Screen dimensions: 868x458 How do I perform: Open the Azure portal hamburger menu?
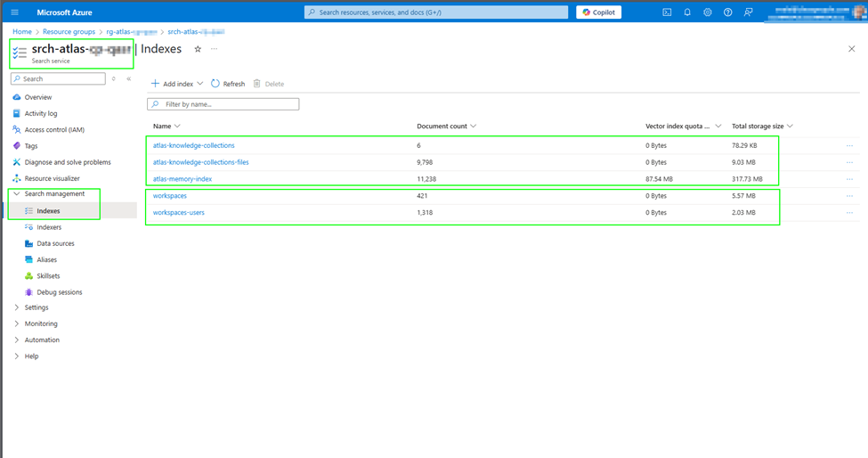click(15, 12)
